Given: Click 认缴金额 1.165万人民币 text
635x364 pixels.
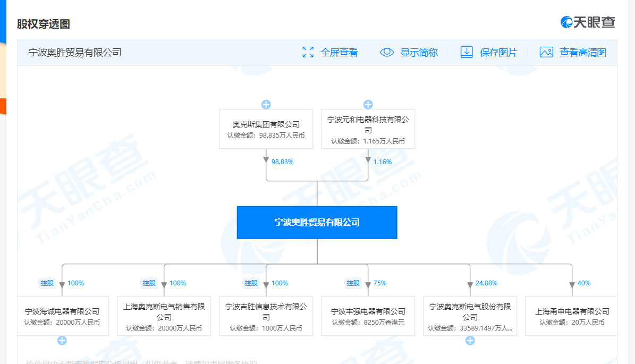Looking at the screenshot, I should point(368,141).
